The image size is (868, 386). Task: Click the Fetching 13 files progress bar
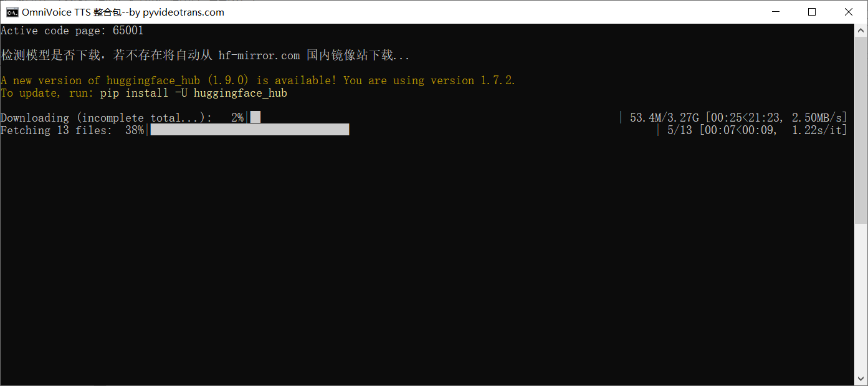(249, 130)
